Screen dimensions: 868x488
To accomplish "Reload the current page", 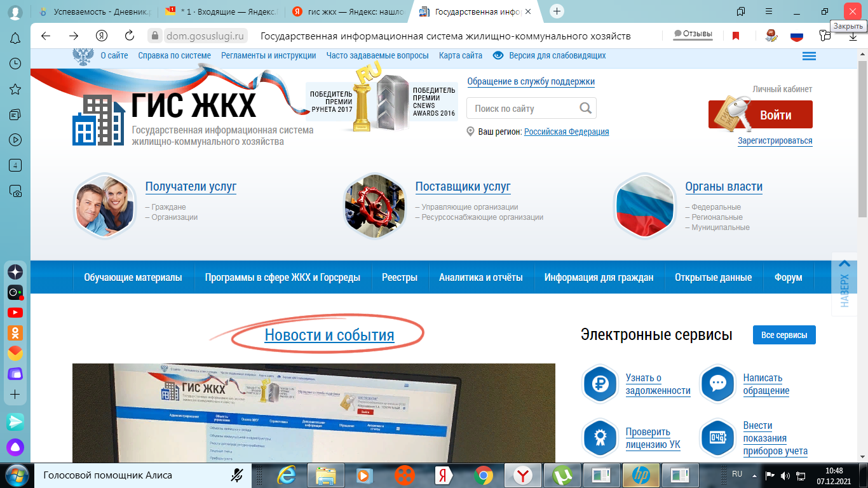I will coord(130,36).
